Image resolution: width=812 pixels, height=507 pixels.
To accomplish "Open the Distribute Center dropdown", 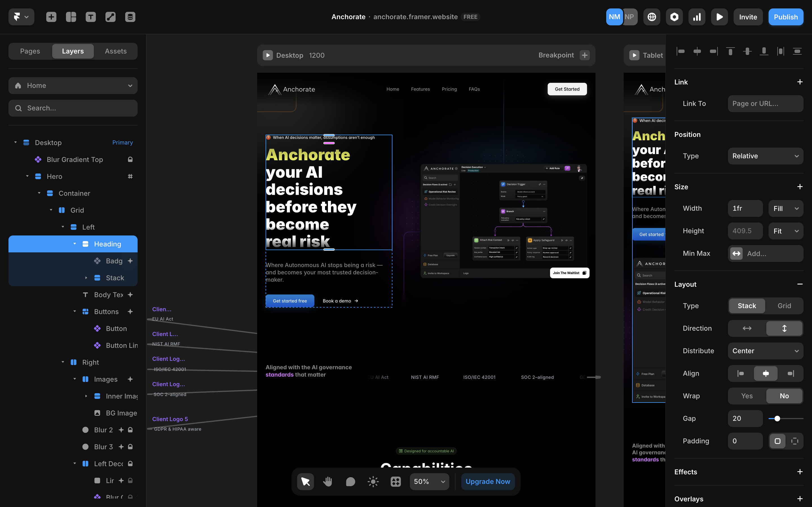I will point(765,351).
